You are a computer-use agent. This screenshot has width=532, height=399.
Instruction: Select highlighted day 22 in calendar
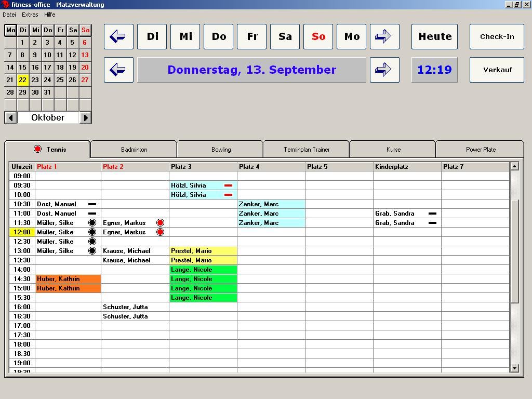click(x=22, y=79)
